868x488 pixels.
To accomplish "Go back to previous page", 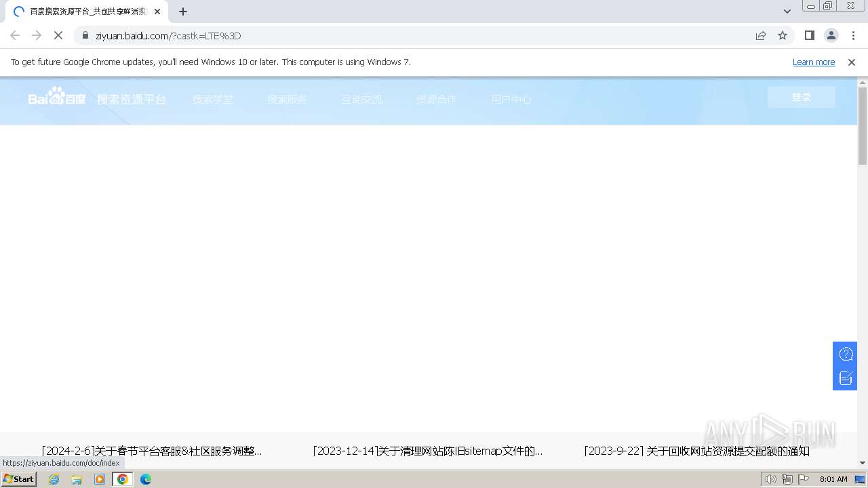I will [15, 35].
